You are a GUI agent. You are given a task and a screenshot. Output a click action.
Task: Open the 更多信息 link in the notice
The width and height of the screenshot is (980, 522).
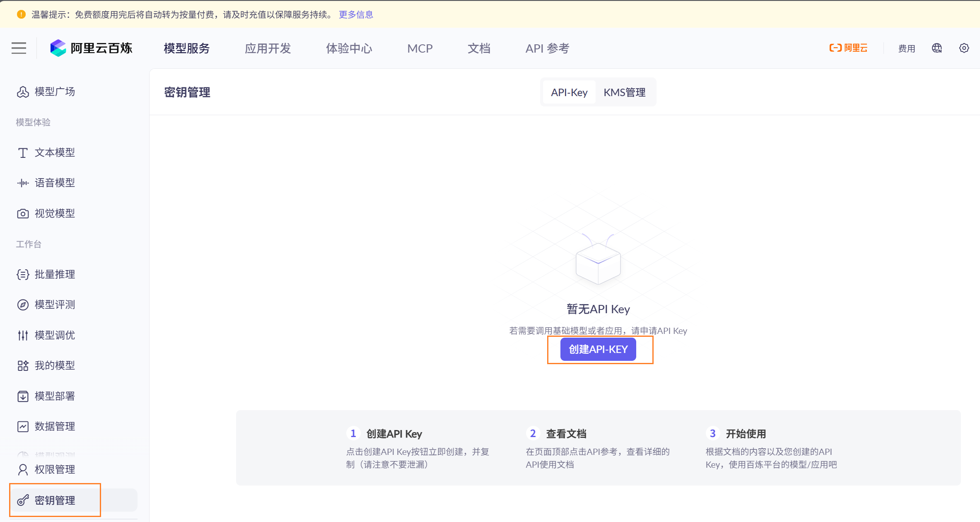click(x=356, y=15)
